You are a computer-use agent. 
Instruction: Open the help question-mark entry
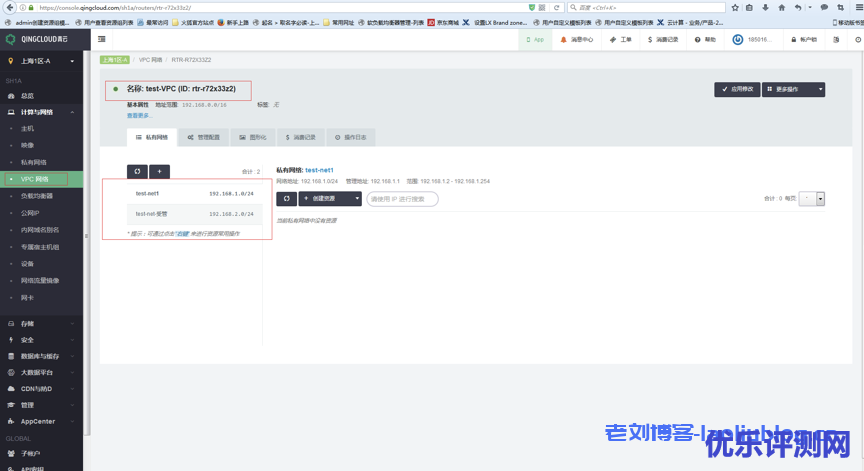point(705,40)
